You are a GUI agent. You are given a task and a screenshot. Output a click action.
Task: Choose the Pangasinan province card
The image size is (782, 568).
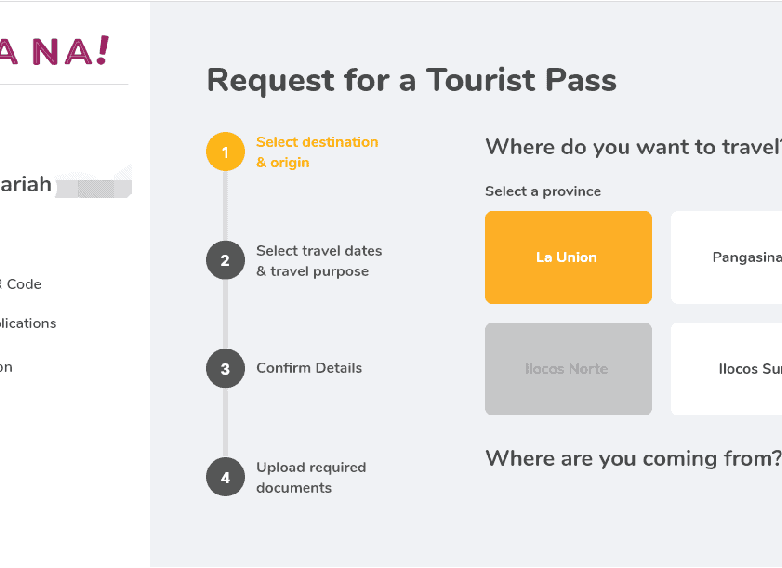(x=726, y=257)
